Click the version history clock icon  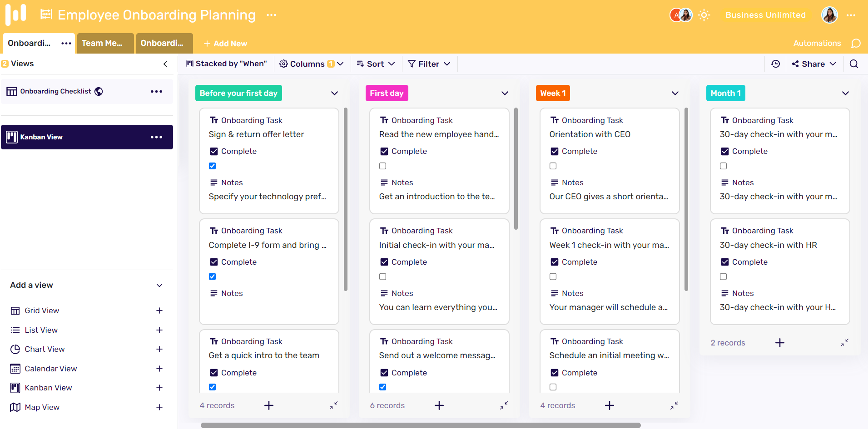[776, 64]
